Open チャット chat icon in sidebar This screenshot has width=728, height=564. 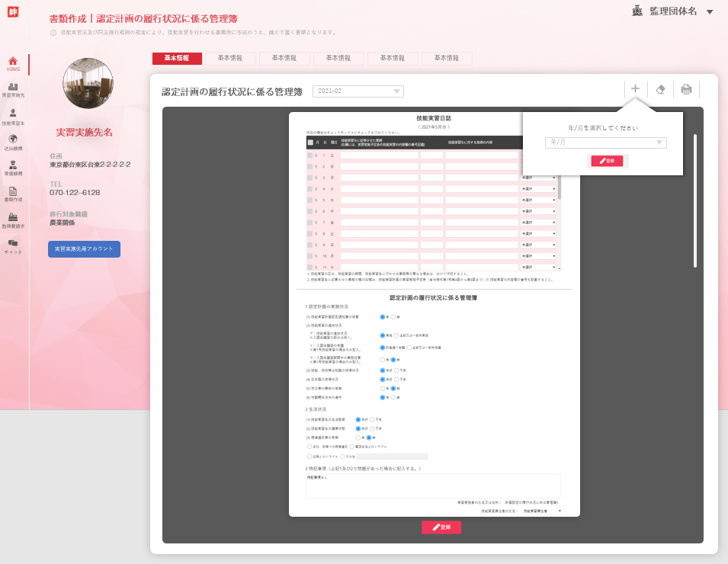point(13,245)
